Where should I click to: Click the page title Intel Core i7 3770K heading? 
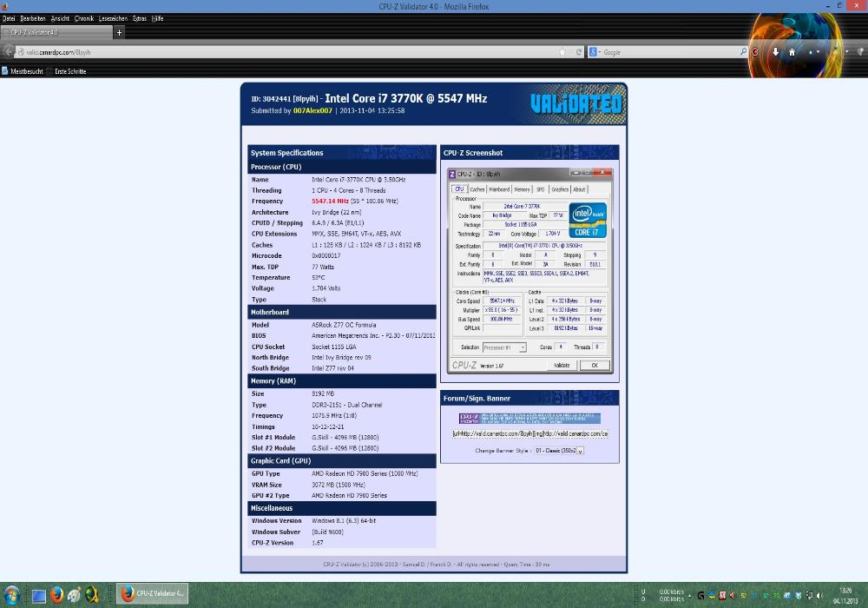click(405, 98)
